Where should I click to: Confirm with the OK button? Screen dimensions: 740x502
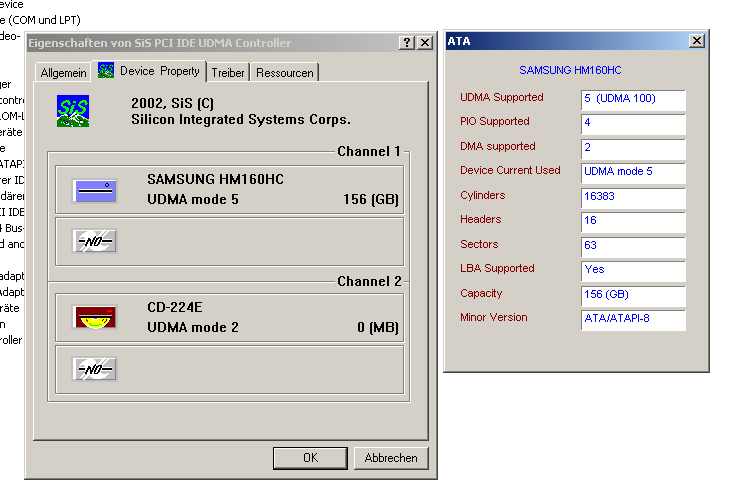[311, 458]
